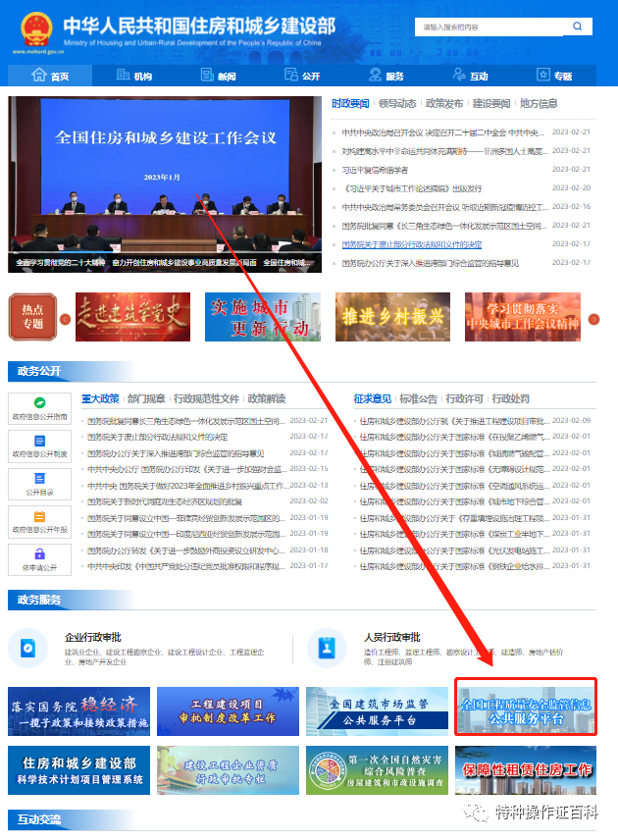This screenshot has width=618, height=840.
Task: Select the 行政规范性文件 tab
Action: coord(206,398)
